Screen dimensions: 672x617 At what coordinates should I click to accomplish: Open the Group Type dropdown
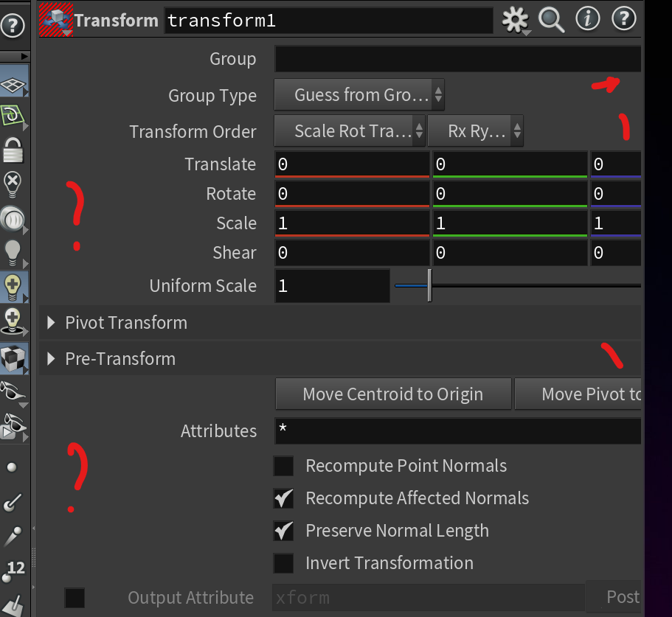click(359, 94)
